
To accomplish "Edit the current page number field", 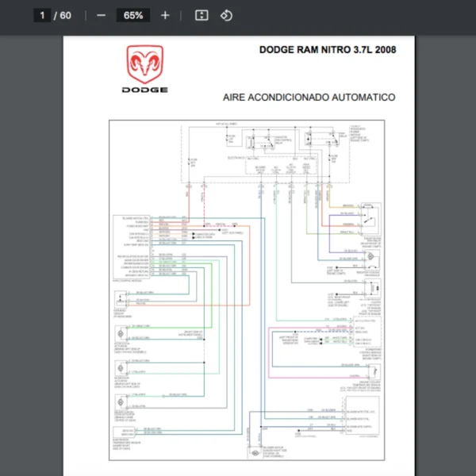I will (x=43, y=15).
